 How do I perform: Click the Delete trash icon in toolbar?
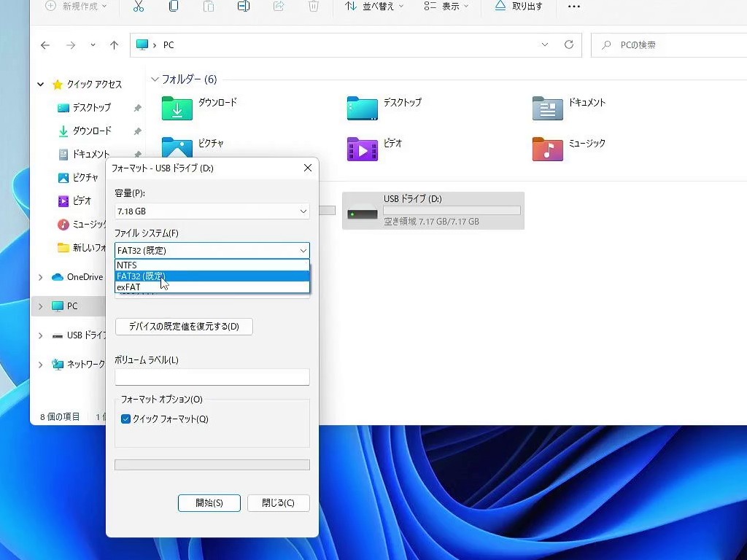point(314,7)
